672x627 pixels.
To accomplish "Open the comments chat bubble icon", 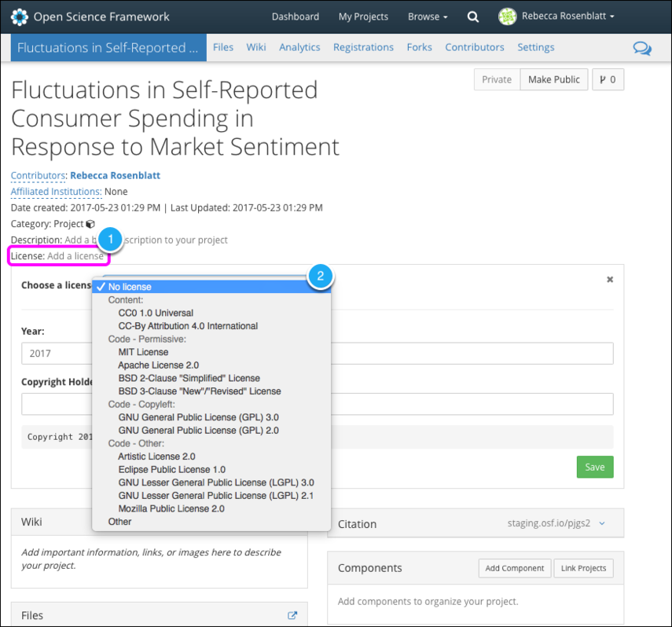I will pos(642,48).
